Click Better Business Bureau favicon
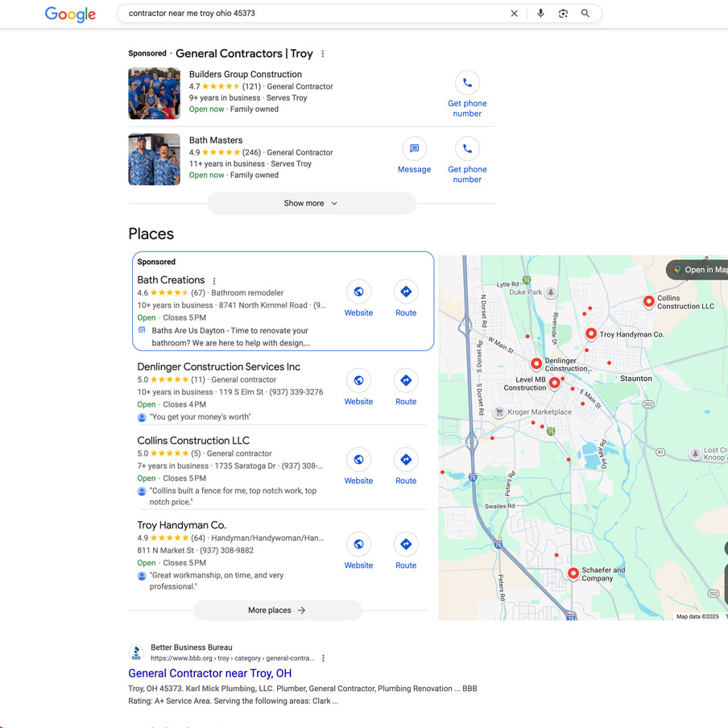 (136, 652)
